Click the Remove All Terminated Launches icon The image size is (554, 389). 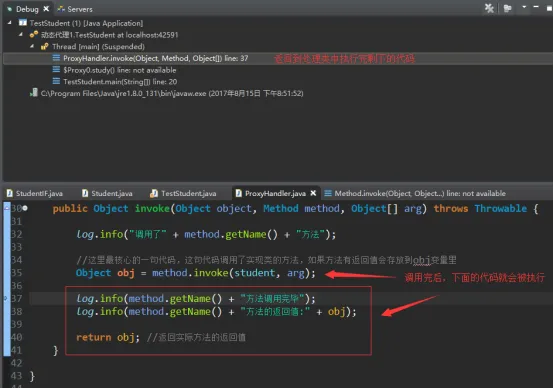tap(489, 8)
